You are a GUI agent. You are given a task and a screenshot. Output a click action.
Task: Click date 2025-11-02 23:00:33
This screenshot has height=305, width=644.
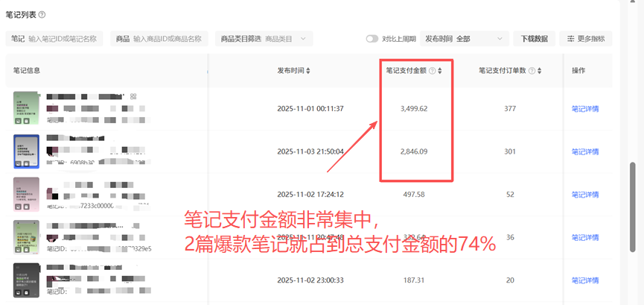coord(310,280)
